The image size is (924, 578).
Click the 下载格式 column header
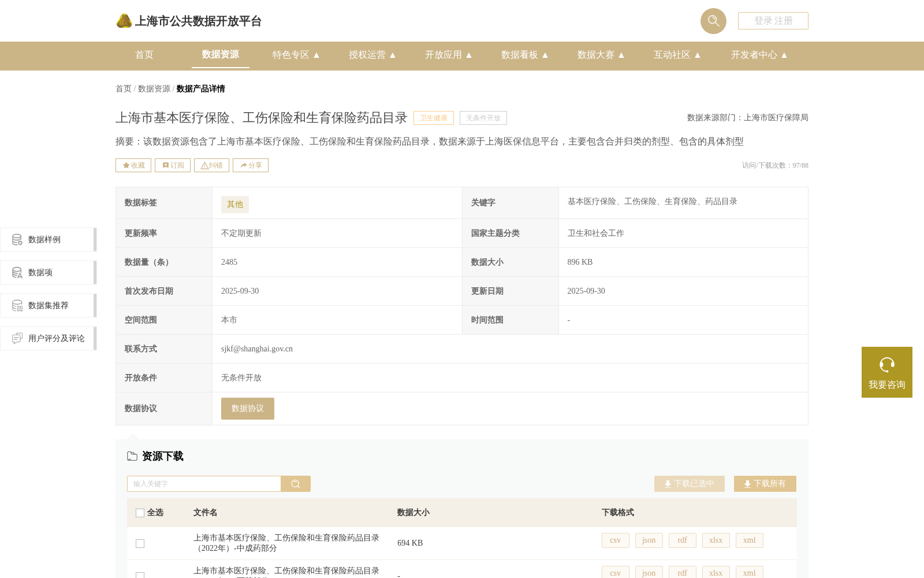coord(618,513)
